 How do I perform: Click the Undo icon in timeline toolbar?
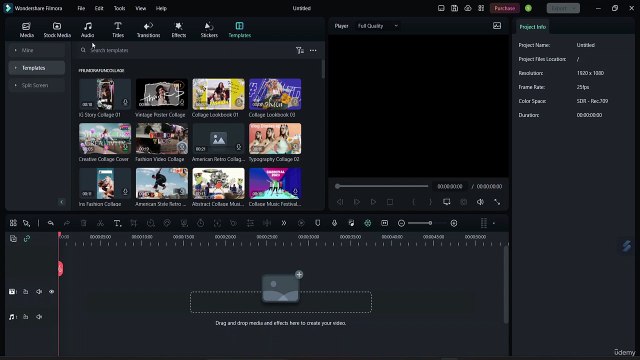click(51, 223)
